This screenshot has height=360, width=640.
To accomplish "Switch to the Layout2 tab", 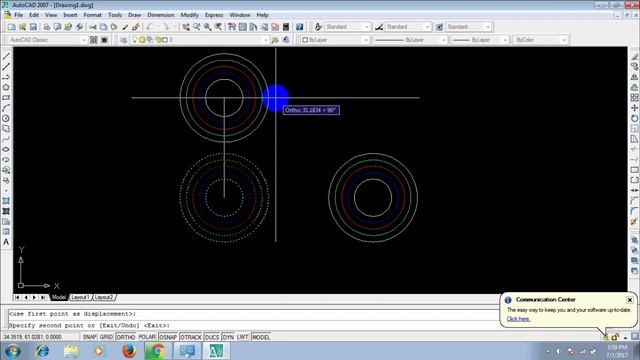I will click(x=104, y=298).
